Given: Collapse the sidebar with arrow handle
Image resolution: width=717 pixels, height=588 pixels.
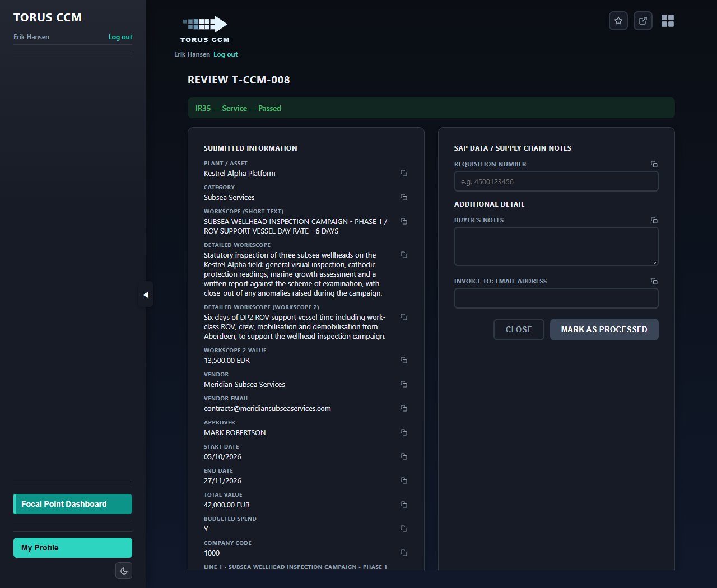Looking at the screenshot, I should coord(146,295).
